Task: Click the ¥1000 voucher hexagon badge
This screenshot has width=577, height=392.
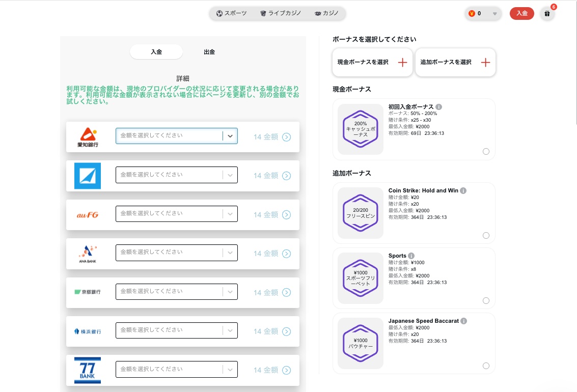Action: click(x=361, y=343)
